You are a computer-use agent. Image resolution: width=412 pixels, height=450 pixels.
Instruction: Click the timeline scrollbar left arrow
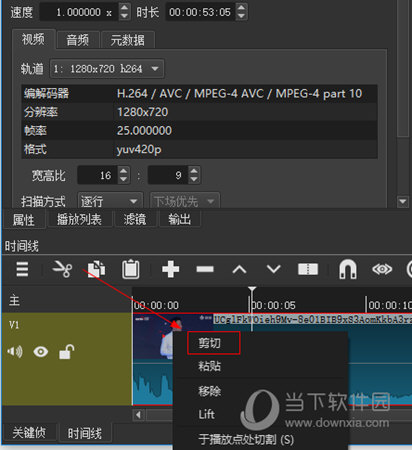coord(138,415)
